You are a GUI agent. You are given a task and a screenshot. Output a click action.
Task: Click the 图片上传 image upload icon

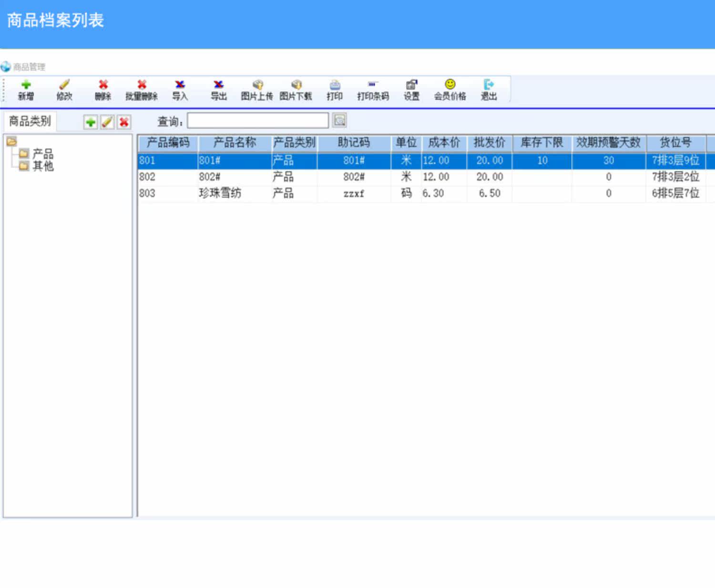(257, 85)
